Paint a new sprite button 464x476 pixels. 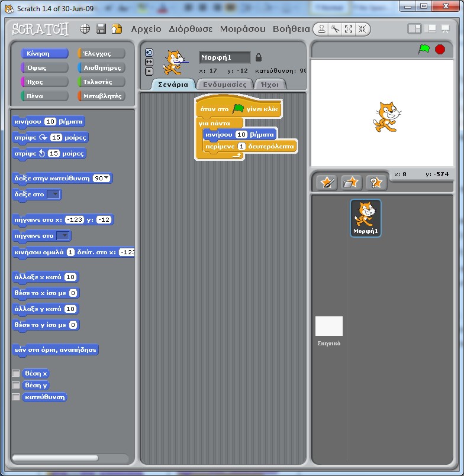327,183
